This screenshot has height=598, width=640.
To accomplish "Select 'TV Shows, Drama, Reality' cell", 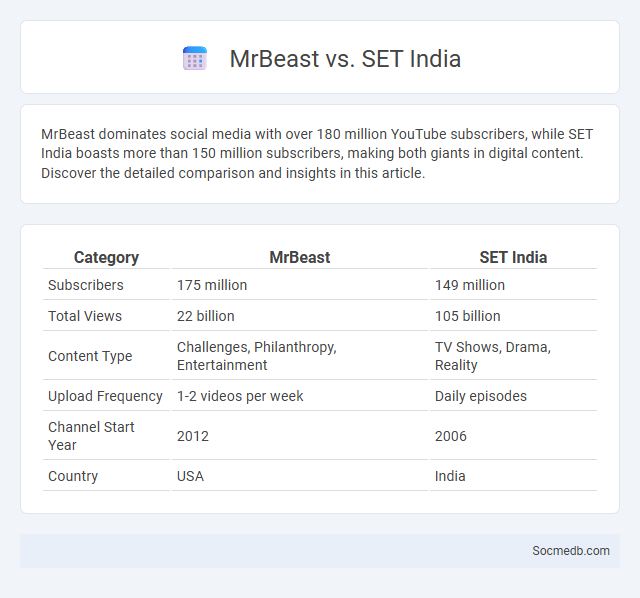I will [x=513, y=356].
